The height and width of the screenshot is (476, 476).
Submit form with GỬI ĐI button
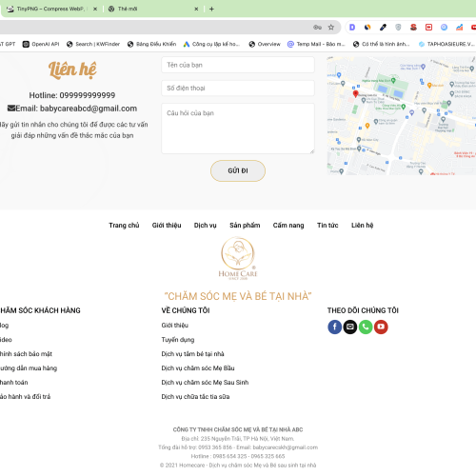click(238, 170)
